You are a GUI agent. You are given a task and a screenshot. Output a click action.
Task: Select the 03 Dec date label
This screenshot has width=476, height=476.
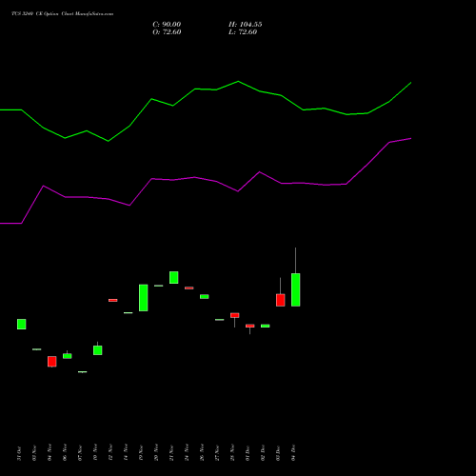coord(278,453)
